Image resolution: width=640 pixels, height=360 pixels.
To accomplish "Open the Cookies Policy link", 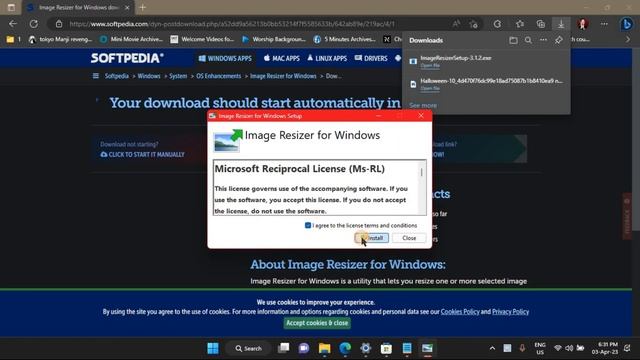I will pos(460,312).
